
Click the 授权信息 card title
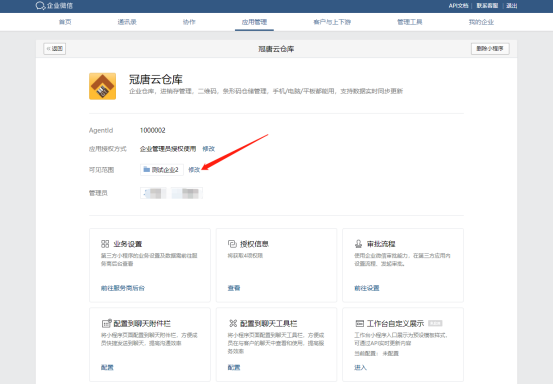pos(254,244)
